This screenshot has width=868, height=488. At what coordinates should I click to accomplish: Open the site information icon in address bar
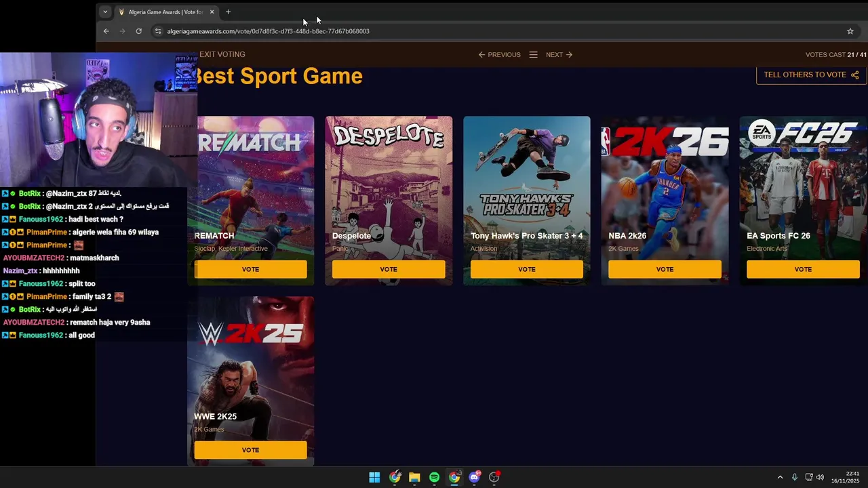tap(158, 31)
